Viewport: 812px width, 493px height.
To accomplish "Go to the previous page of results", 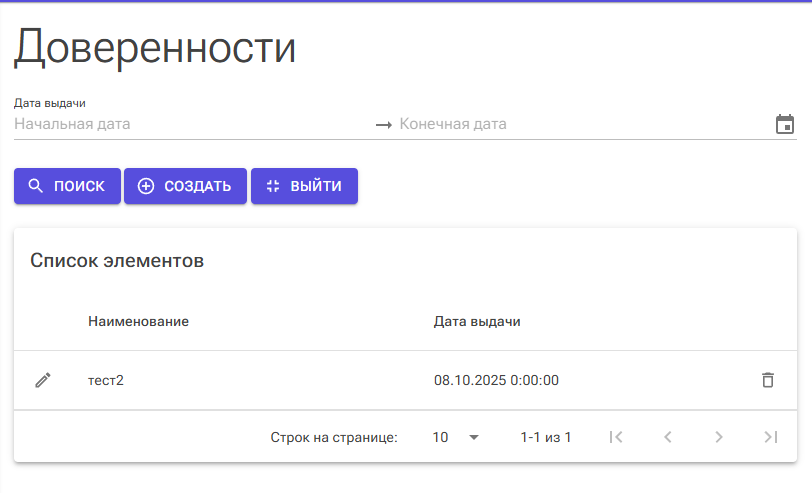I will 667,437.
